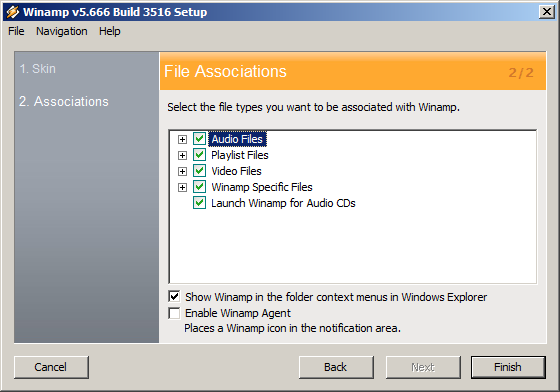The height and width of the screenshot is (392, 560).
Task: Toggle Launch Winamp for Audio CDs checkbox
Action: (199, 203)
